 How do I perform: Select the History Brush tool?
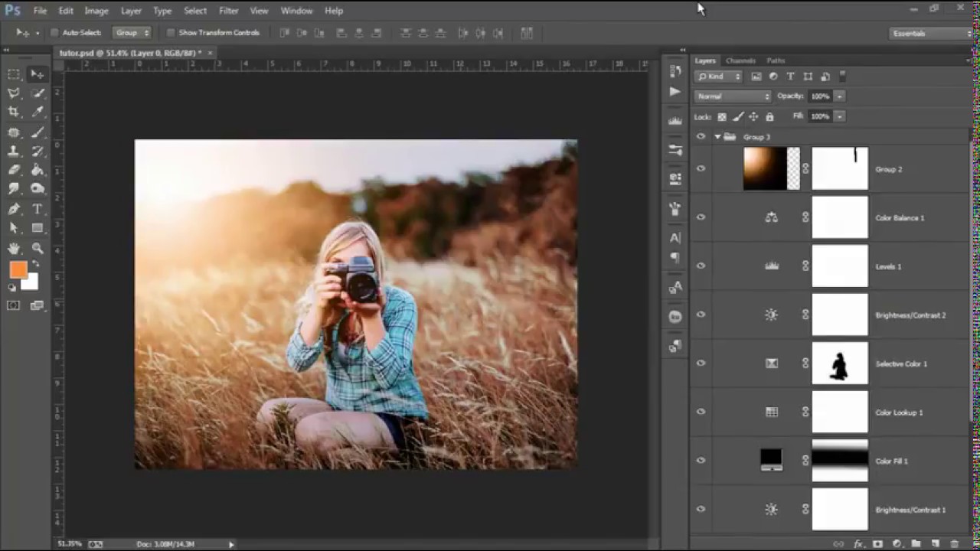click(37, 152)
